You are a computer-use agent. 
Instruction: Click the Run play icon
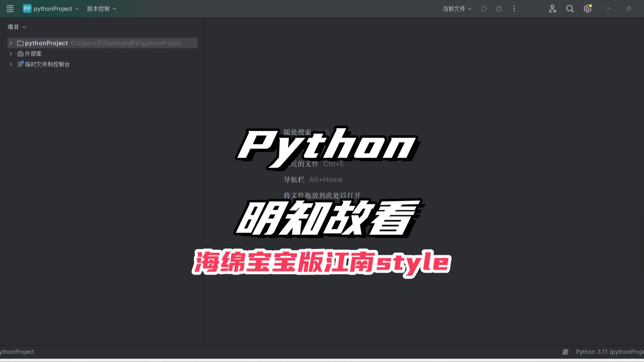484,9
